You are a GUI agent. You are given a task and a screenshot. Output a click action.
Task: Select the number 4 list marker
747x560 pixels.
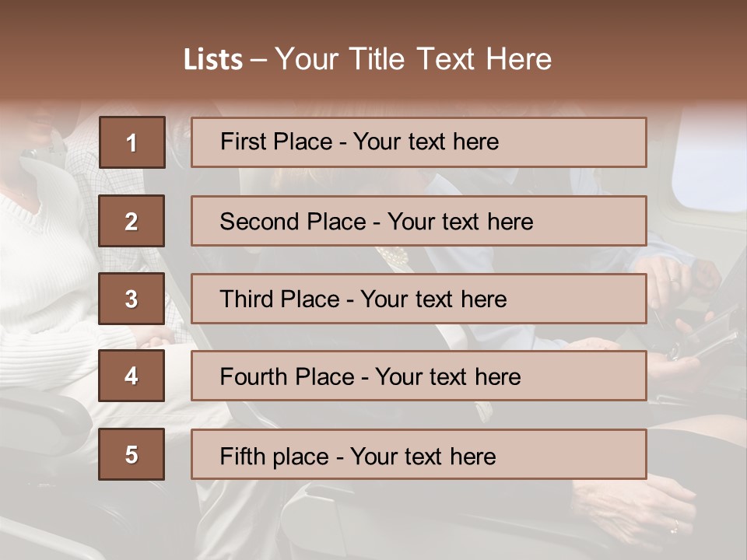(132, 376)
